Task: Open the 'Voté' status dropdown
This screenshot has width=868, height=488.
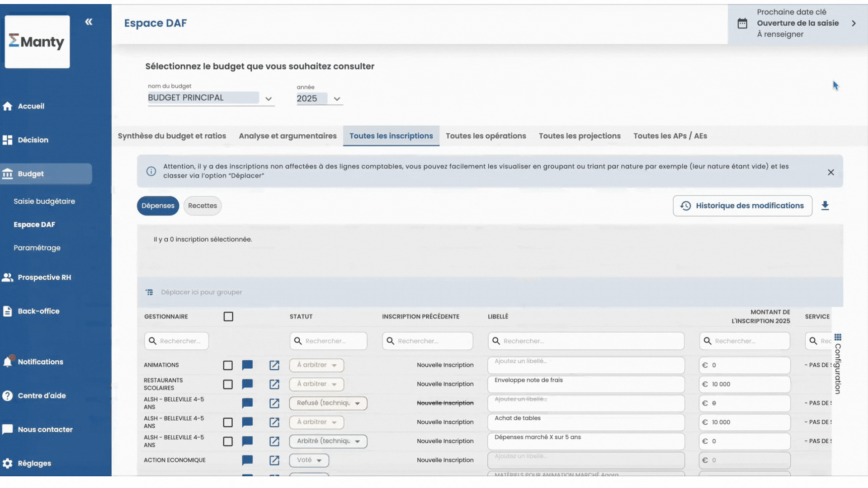Action: pyautogui.click(x=309, y=460)
